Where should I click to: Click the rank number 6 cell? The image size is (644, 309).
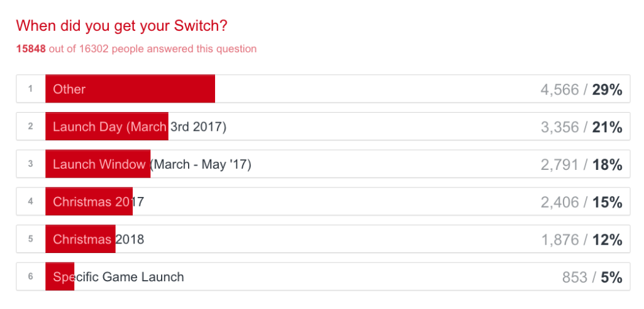pyautogui.click(x=30, y=277)
